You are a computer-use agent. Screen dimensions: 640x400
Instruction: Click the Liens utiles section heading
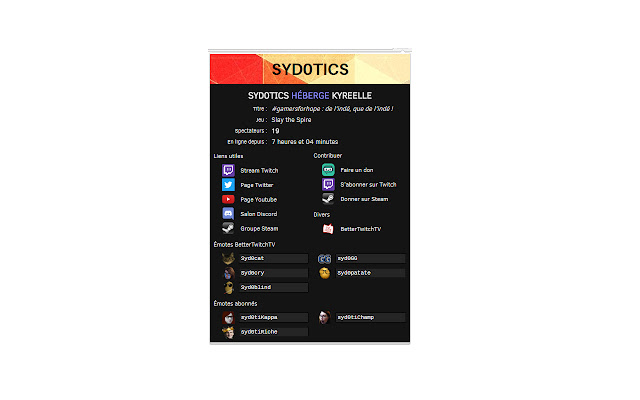coord(228,156)
